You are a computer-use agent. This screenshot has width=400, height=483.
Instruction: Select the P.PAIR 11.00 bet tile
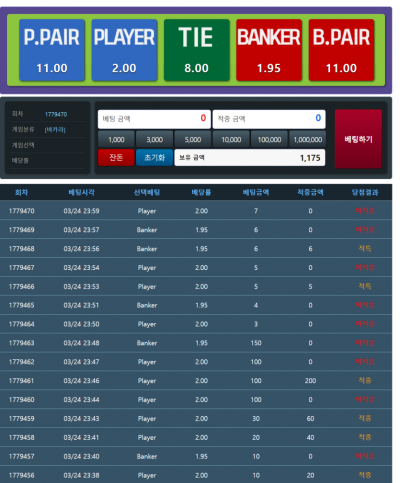[52, 50]
